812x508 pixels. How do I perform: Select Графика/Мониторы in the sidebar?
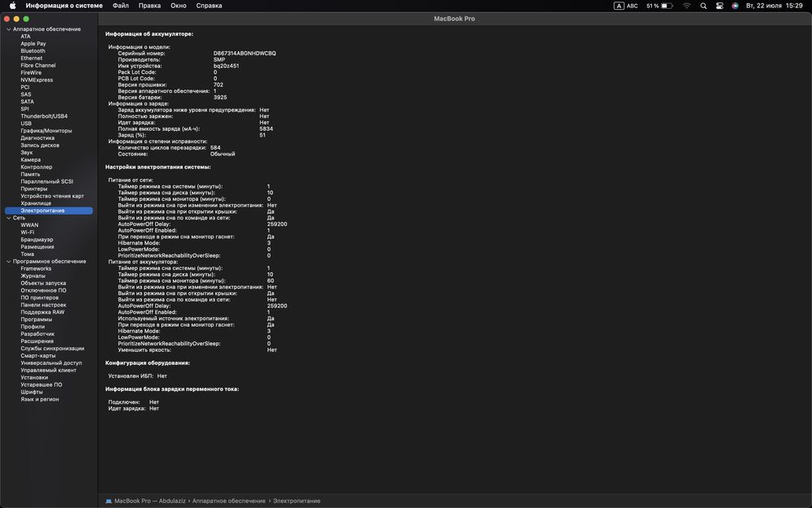46,131
